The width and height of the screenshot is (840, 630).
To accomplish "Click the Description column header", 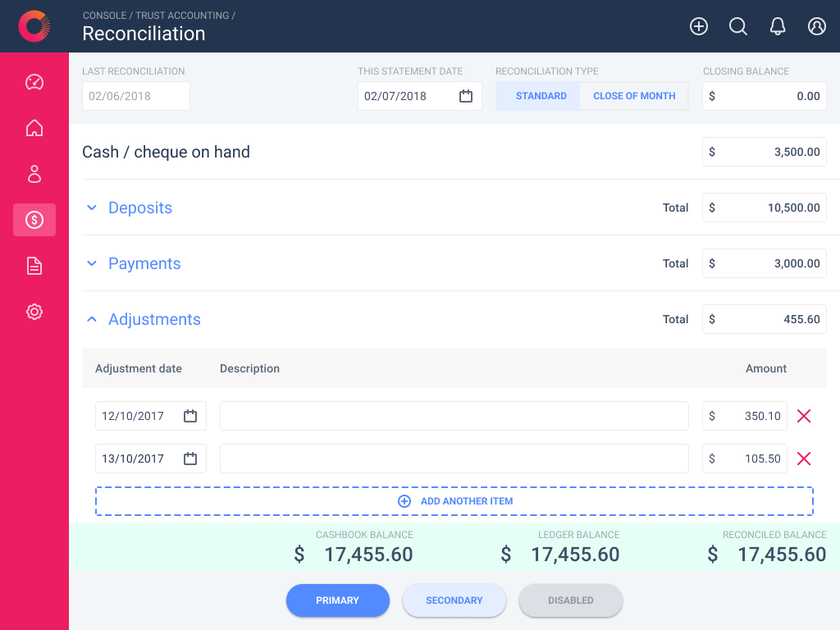I will (249, 368).
